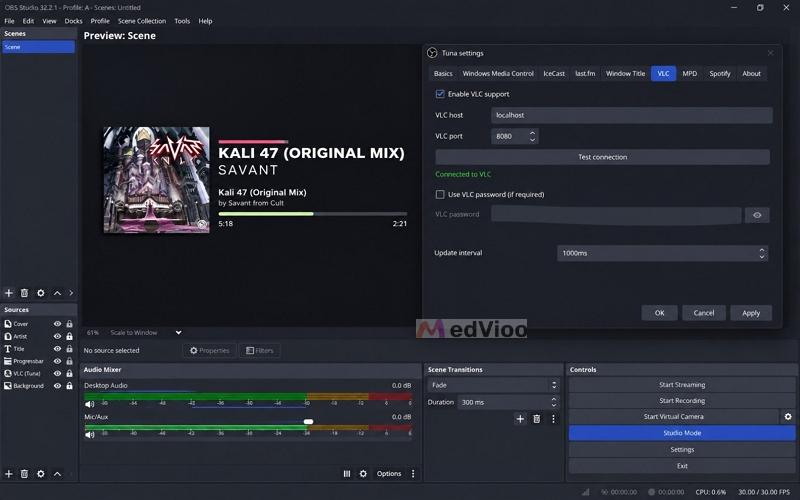This screenshot has height=500, width=800.
Task: Toggle lock on Progressbar source
Action: [69, 361]
